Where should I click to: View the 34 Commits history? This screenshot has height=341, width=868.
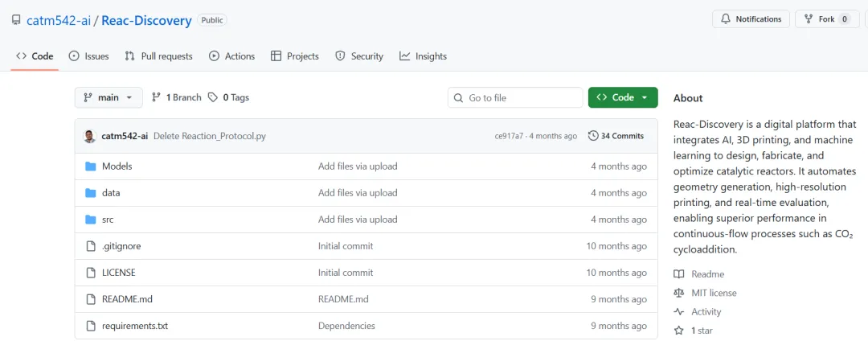click(616, 136)
